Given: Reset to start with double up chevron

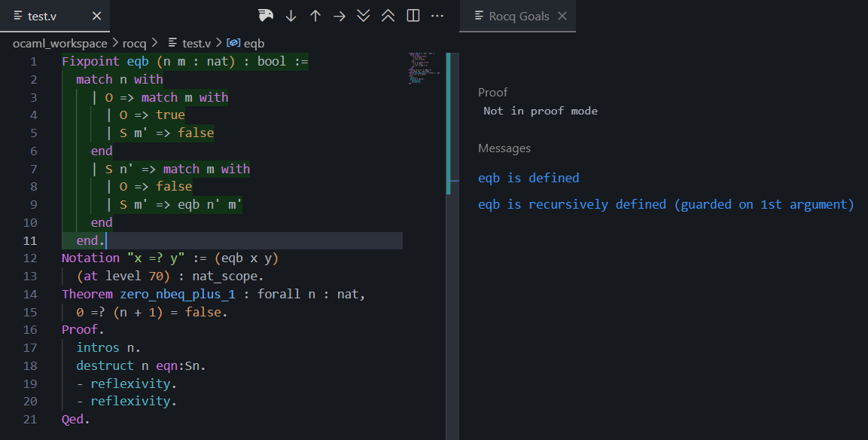Looking at the screenshot, I should (x=388, y=16).
